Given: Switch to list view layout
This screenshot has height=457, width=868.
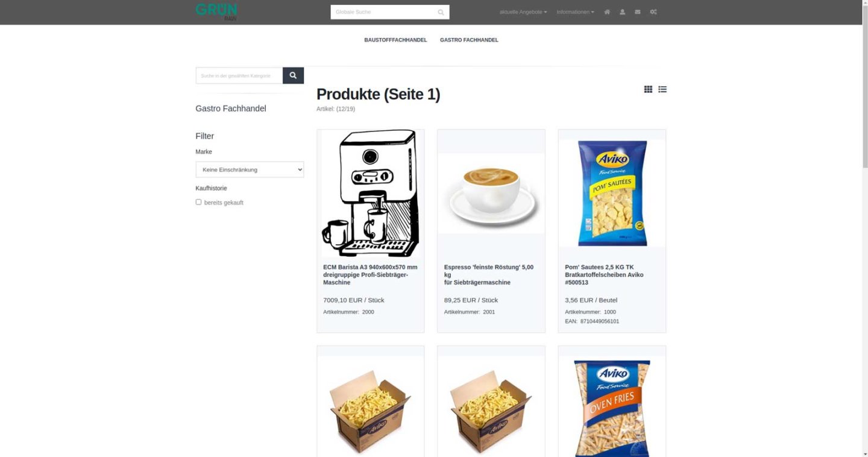Looking at the screenshot, I should point(662,89).
